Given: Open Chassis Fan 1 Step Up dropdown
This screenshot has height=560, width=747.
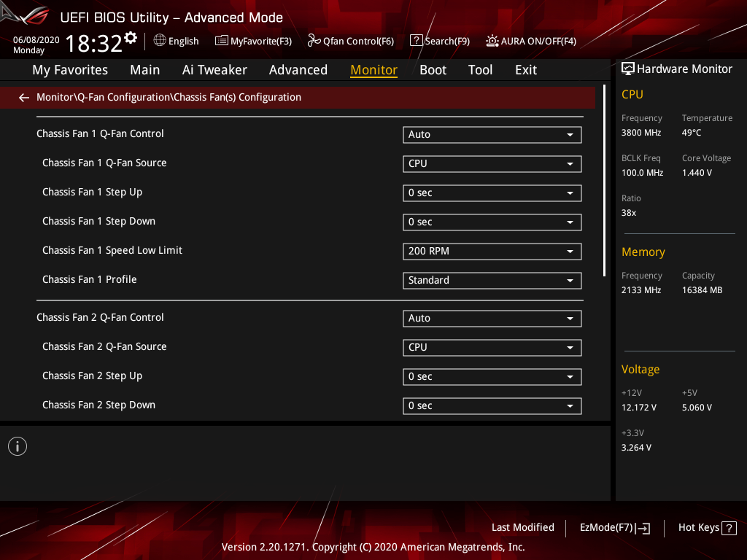Looking at the screenshot, I should (492, 192).
